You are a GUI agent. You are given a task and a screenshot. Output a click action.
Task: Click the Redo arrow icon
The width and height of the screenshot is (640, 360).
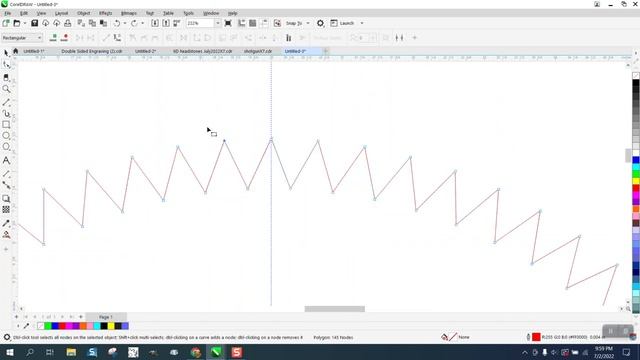pyautogui.click(x=134, y=23)
